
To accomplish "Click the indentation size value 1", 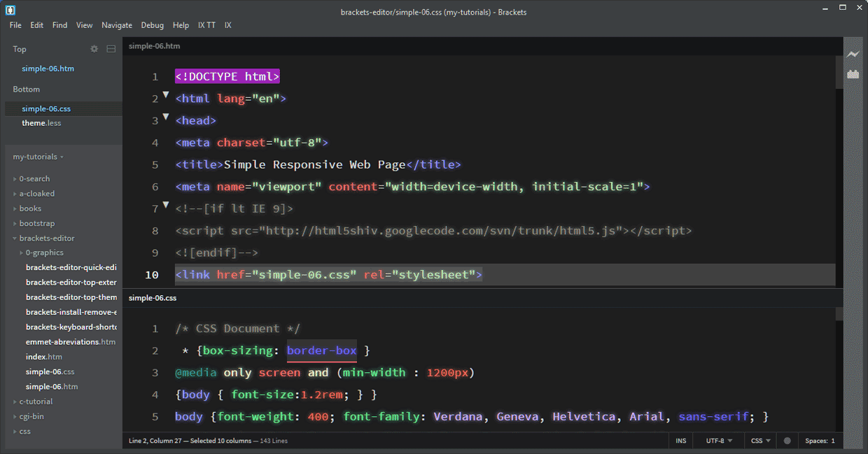I will [x=833, y=441].
